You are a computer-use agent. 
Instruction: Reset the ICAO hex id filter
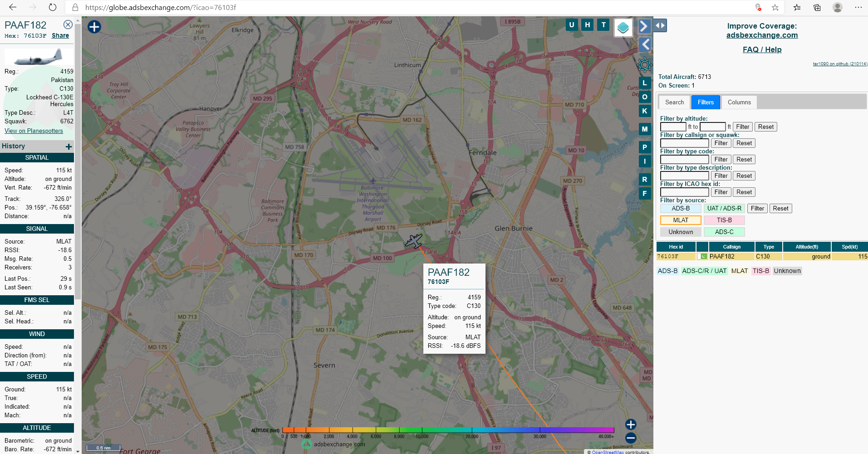744,192
